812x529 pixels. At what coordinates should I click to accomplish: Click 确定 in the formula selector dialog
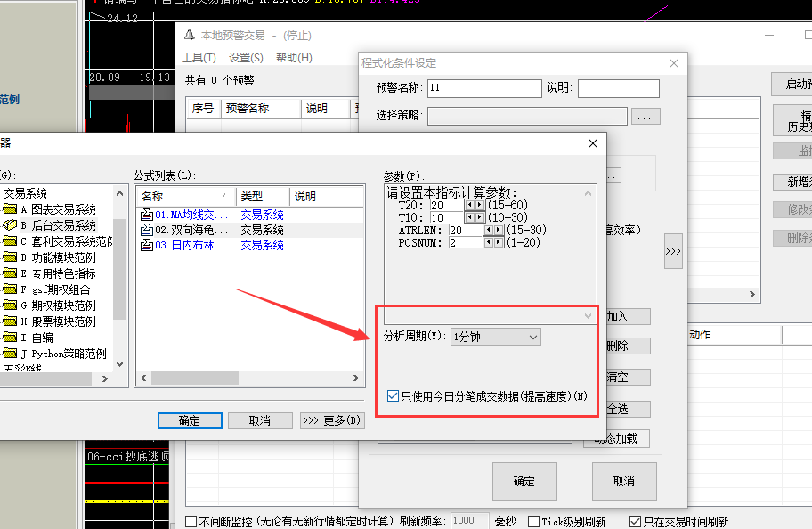click(x=189, y=420)
